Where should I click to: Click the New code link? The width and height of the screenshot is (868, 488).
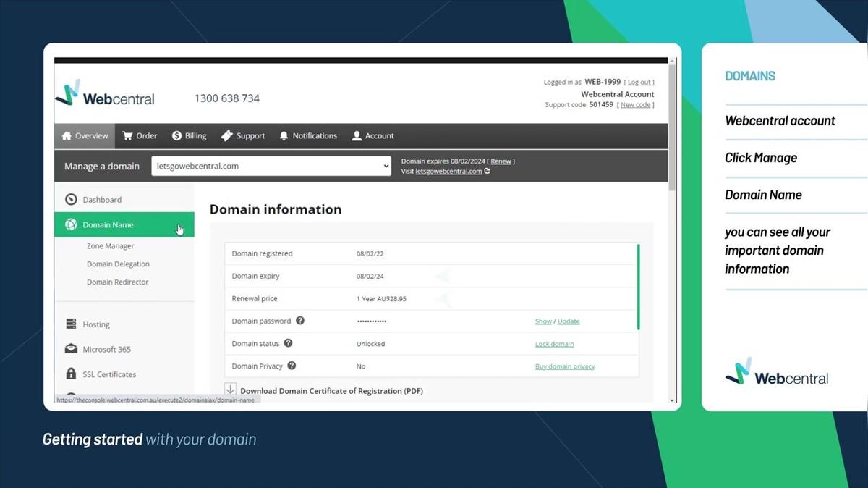point(636,105)
